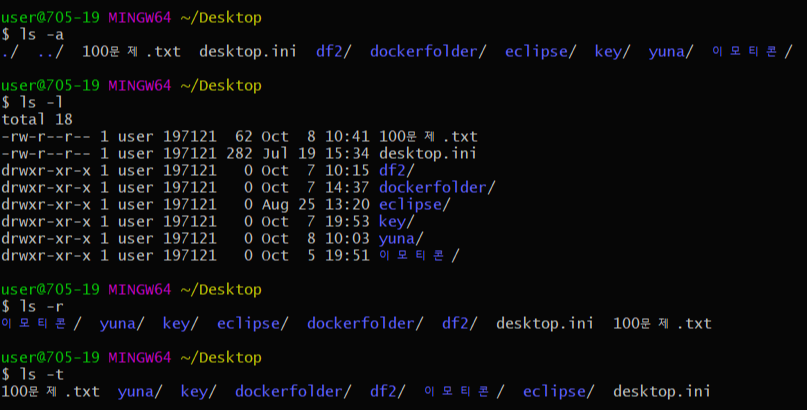Click 'desktop.ini' in the ls -t output
This screenshot has width=807, height=410.
click(x=662, y=391)
